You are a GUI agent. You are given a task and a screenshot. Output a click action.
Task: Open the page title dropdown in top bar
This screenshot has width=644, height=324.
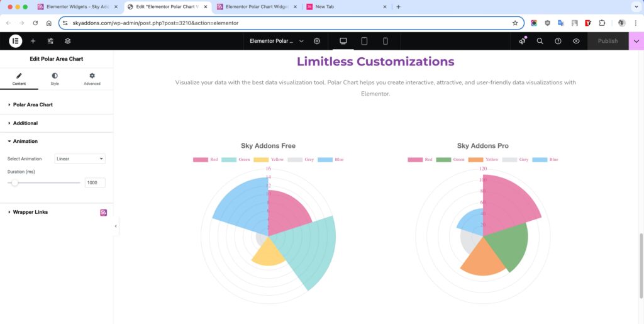coord(277,41)
